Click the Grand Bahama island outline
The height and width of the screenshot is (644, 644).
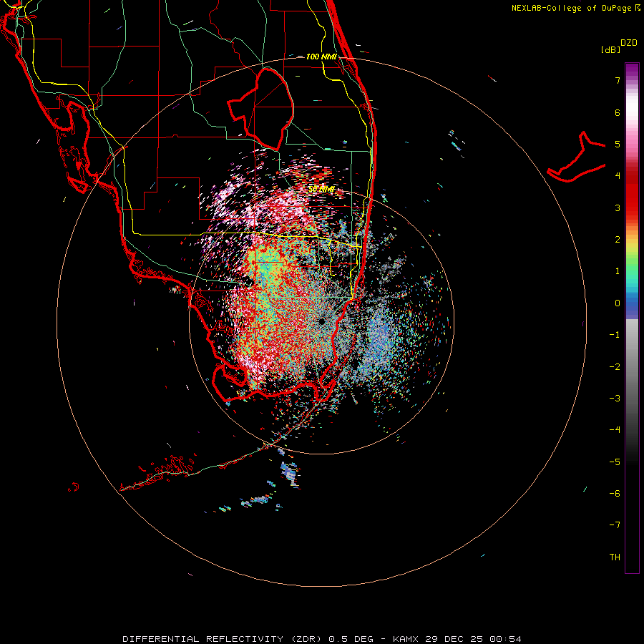tap(576, 157)
